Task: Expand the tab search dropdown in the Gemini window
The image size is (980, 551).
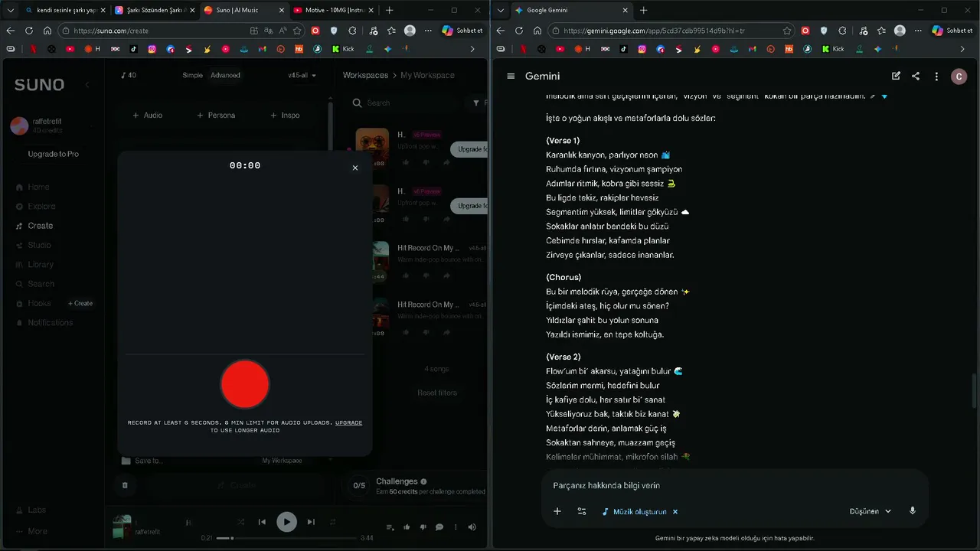Action: coord(500,10)
